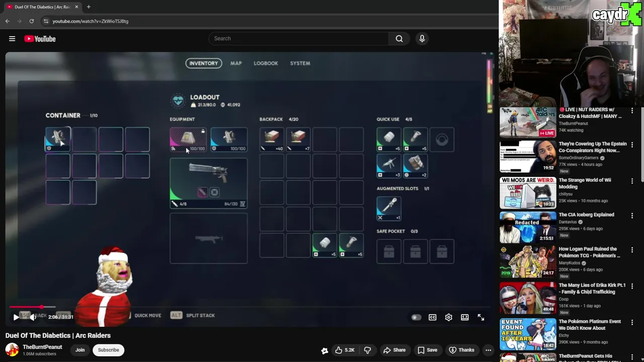The image size is (644, 362).
Task: Select the MAP tab in the game
Action: click(x=236, y=63)
